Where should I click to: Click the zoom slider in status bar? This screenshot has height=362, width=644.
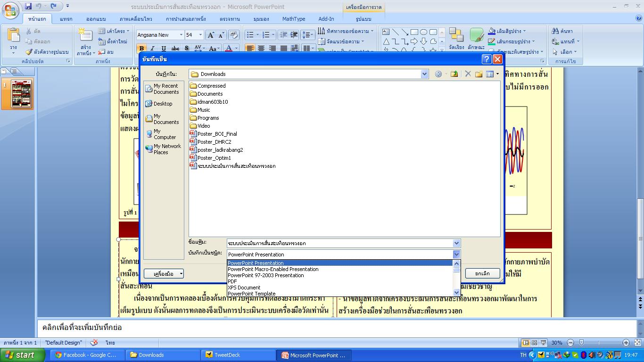pyautogui.click(x=582, y=343)
